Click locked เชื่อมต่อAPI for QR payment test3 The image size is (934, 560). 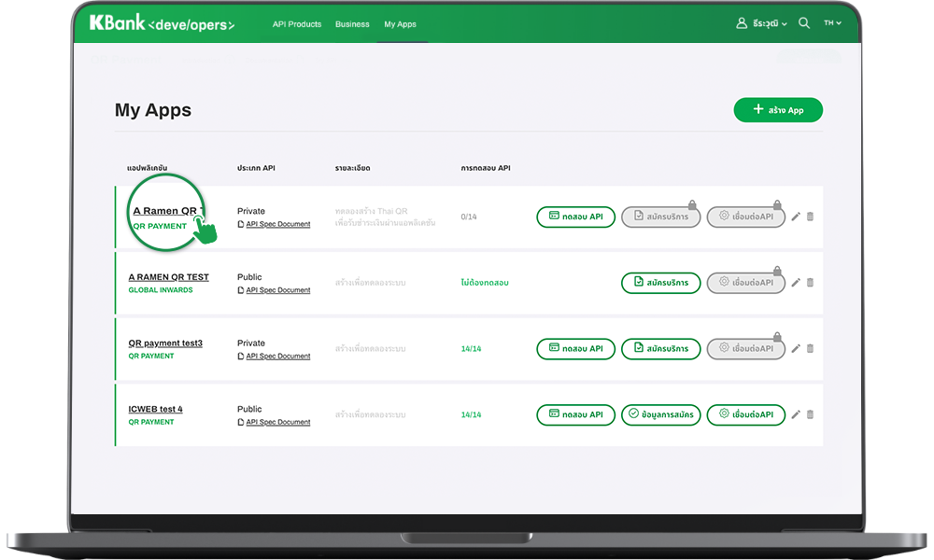point(745,349)
